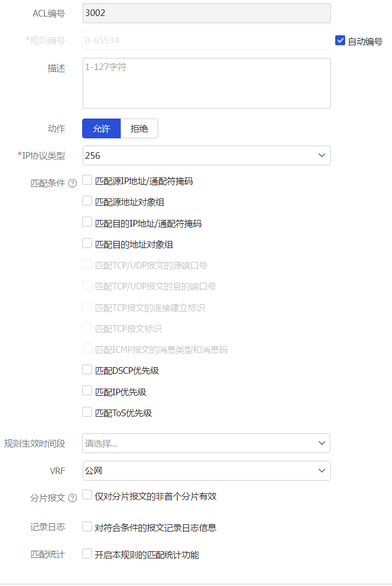
Task: Enable 匹配源IP地址/通配符掩码 checkbox
Action: (x=87, y=180)
